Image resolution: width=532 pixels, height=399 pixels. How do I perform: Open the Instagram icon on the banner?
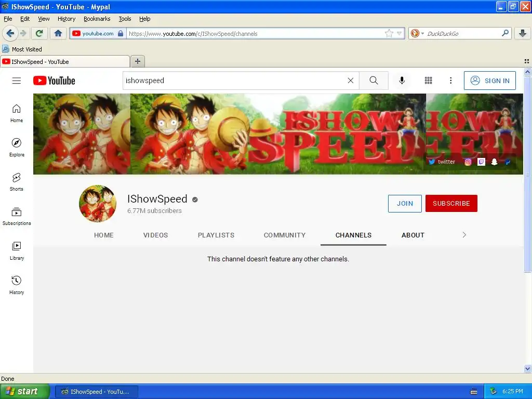pos(468,162)
